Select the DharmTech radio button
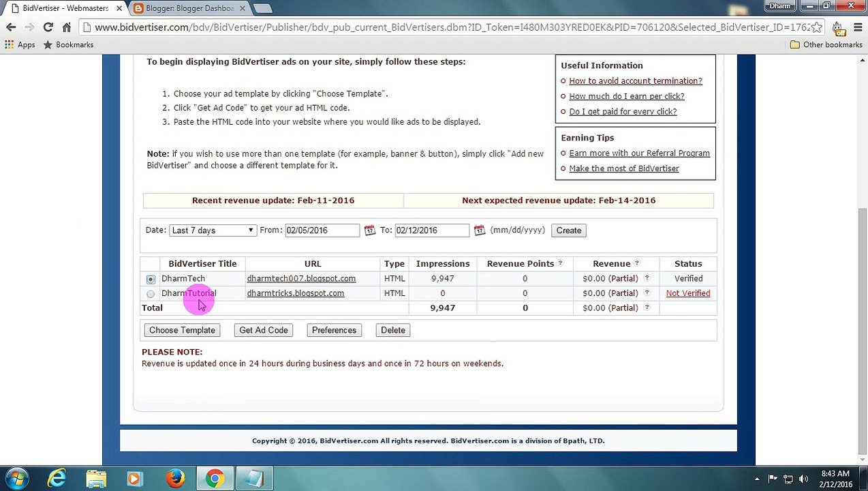The image size is (868, 491). tap(151, 279)
